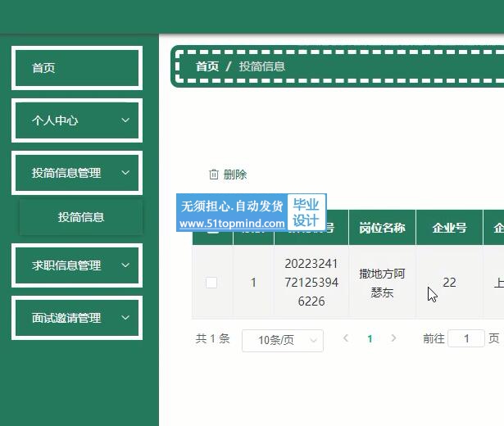
Task: Toggle the select-all checkbox in table header
Action: coord(211,229)
